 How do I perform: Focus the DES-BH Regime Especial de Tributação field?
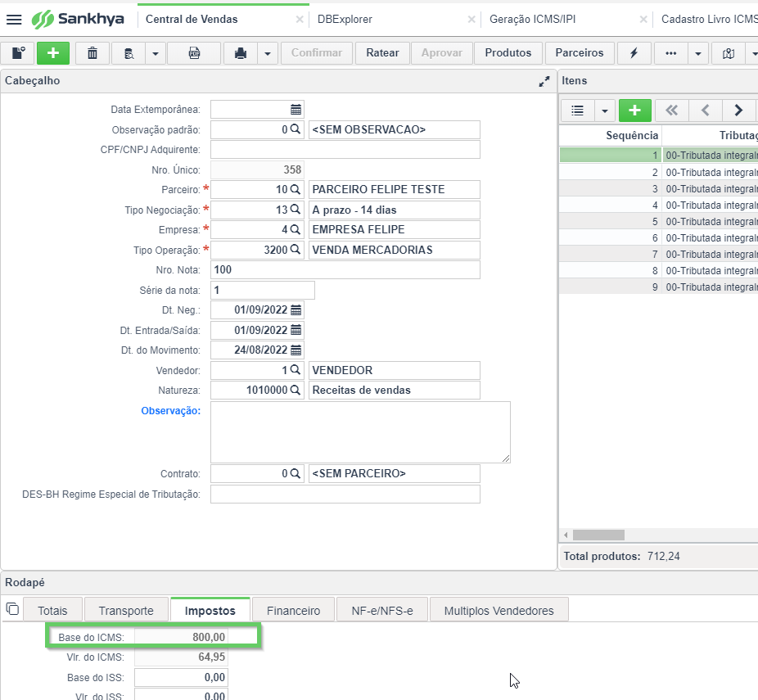coord(345,494)
